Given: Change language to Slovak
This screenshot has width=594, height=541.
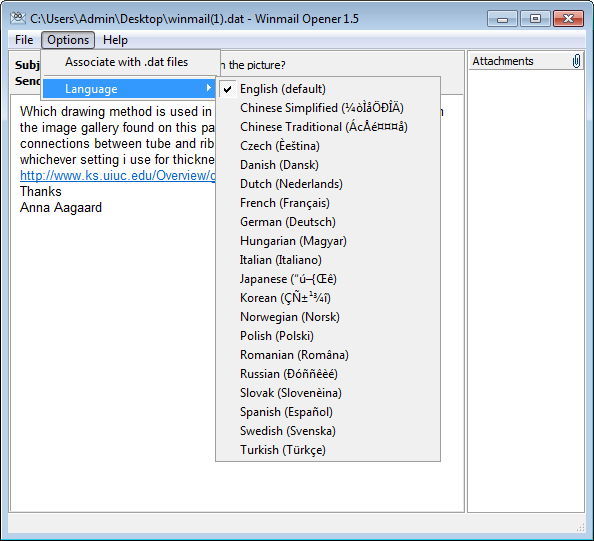Looking at the screenshot, I should (x=328, y=393).
